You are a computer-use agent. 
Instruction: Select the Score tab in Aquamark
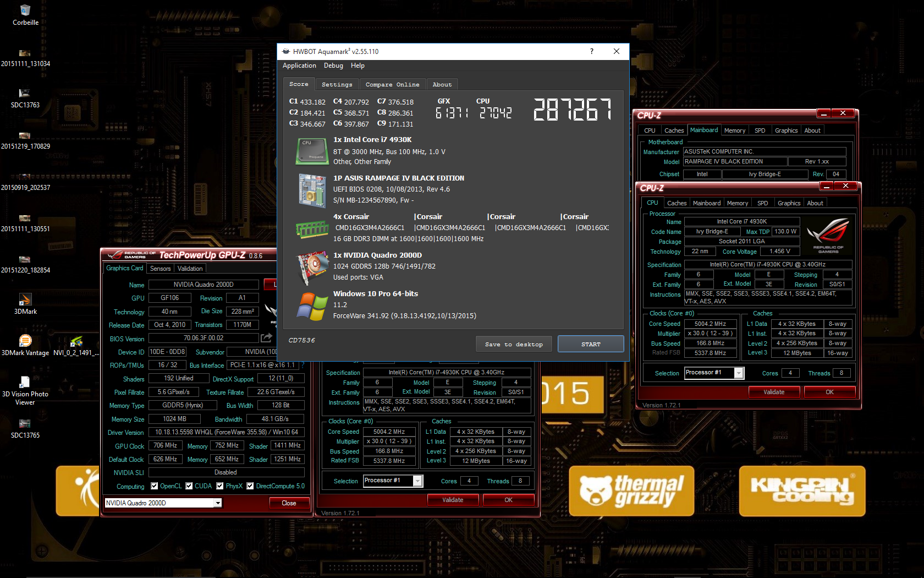tap(299, 84)
